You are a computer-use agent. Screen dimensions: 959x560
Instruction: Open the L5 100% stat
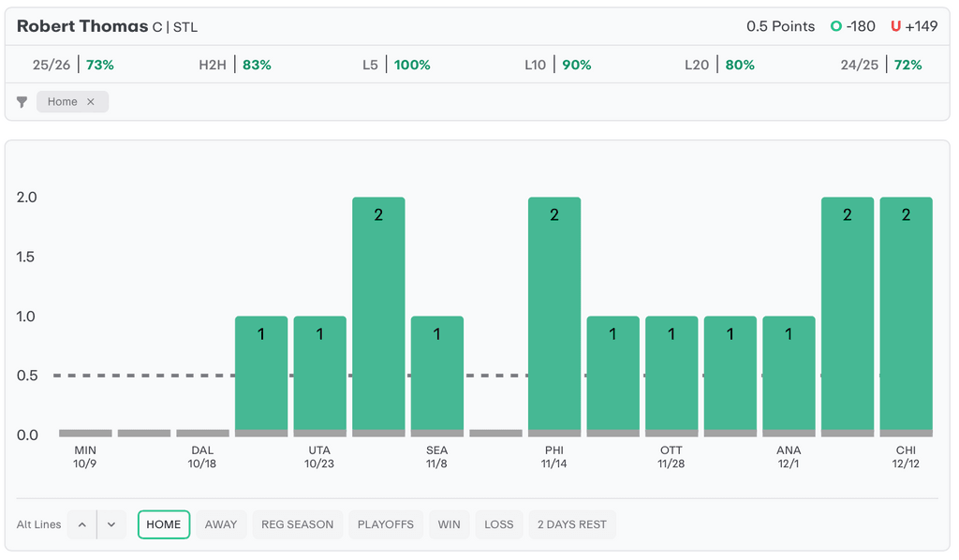coord(396,65)
